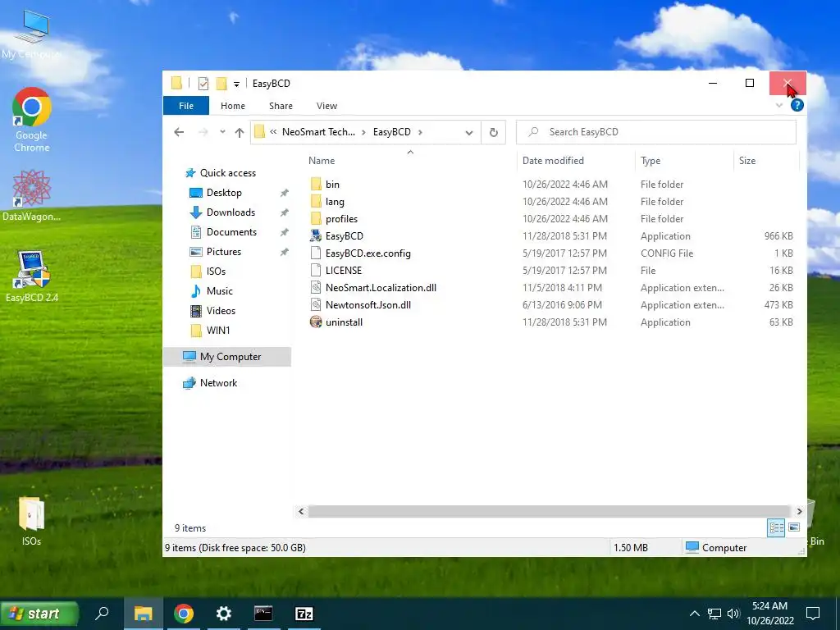Click horizontal scrollbar left arrow

pos(301,512)
